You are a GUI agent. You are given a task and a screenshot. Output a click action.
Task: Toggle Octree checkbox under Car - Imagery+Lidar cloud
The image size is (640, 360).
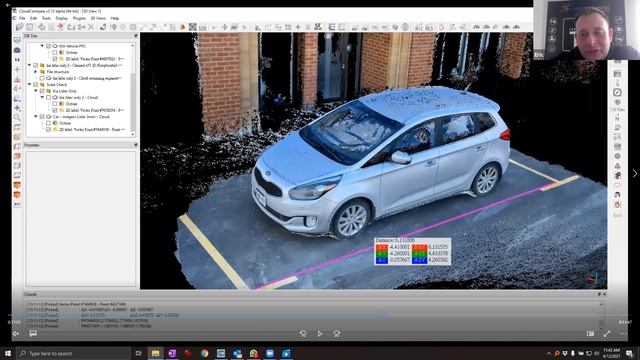tap(49, 123)
